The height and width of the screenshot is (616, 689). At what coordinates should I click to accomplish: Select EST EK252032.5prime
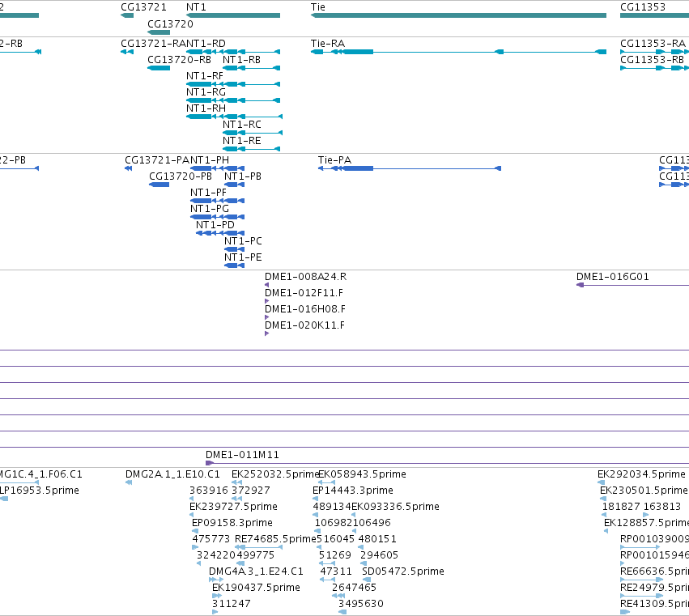(237, 482)
